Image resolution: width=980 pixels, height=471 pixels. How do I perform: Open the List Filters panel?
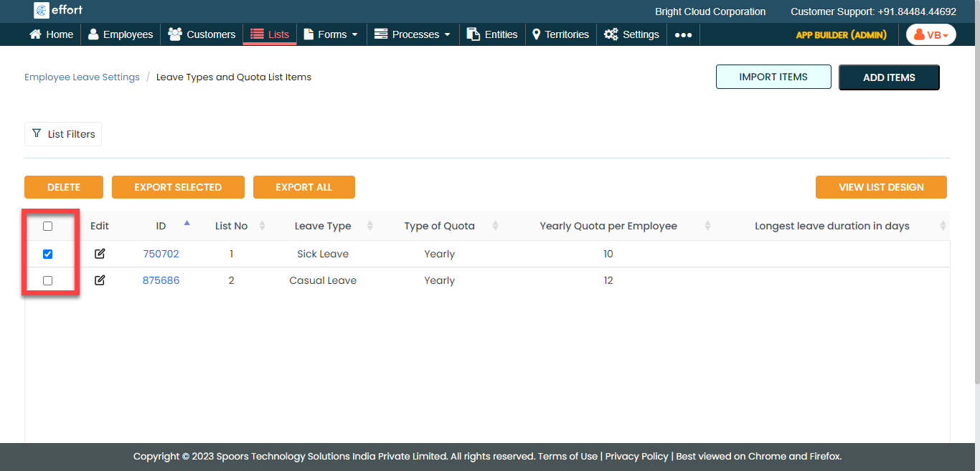click(63, 134)
